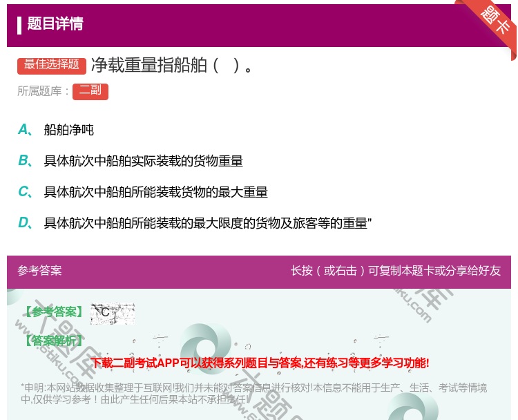Select the 最佳选择题 question type tag

point(52,65)
